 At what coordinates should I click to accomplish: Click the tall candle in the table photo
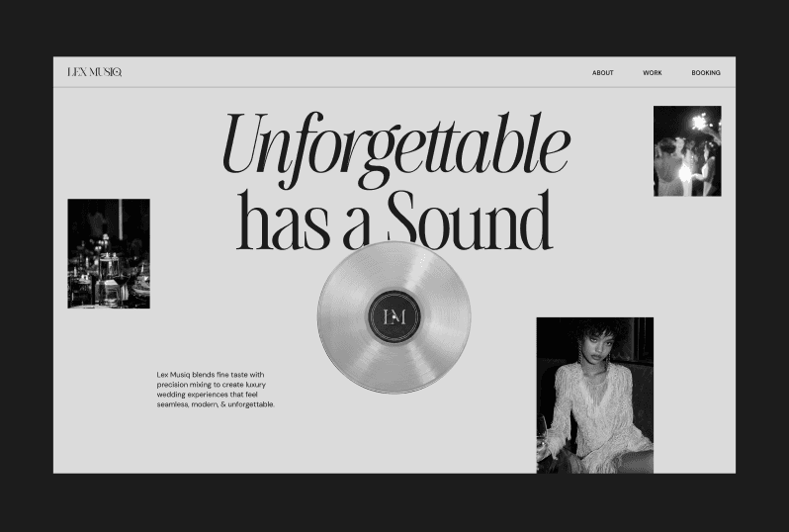(120, 220)
